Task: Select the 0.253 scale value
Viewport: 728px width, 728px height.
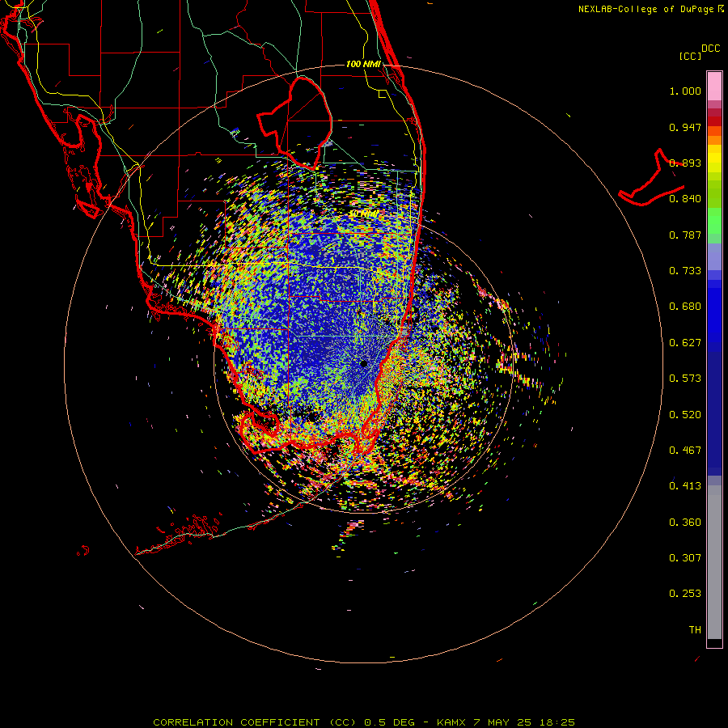Action: point(685,594)
